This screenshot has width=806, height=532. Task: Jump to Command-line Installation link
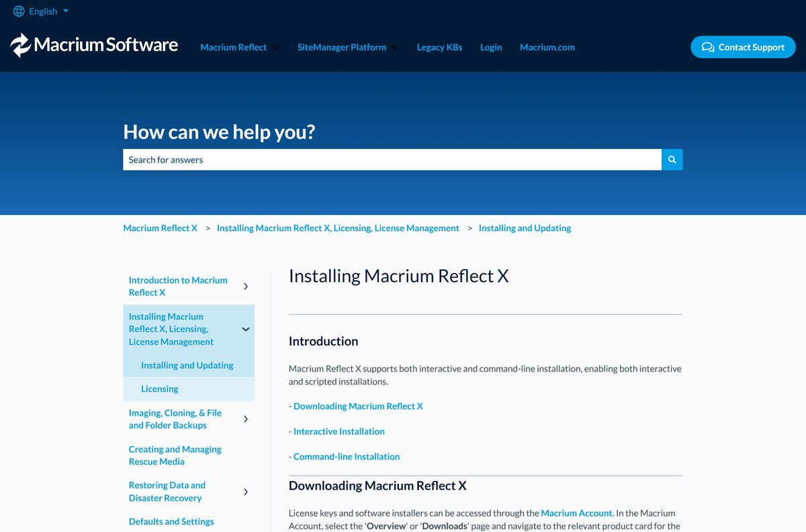[x=347, y=457]
